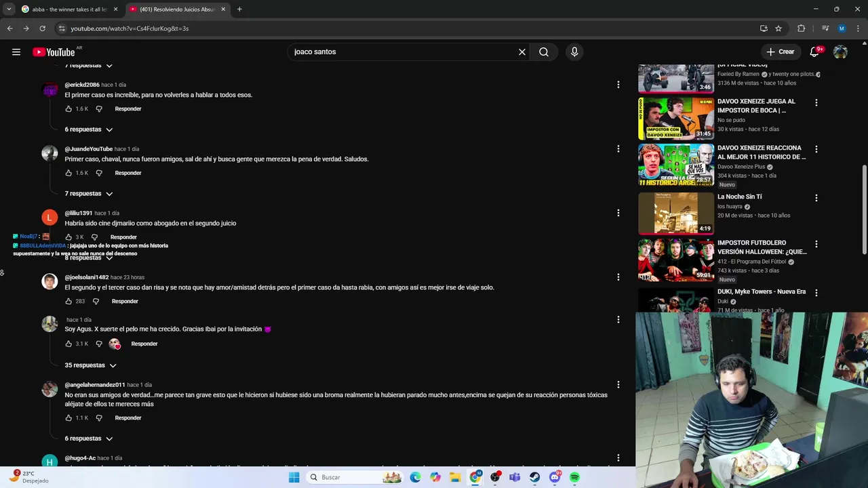Click Responder on @joelsolani1482's comment
Viewport: 868px width, 488px height.
[x=125, y=302]
